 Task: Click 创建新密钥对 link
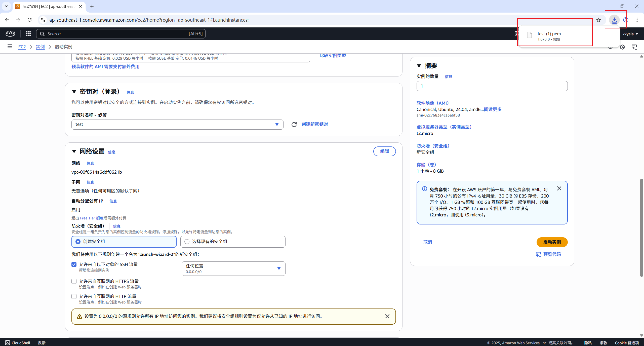(x=315, y=124)
